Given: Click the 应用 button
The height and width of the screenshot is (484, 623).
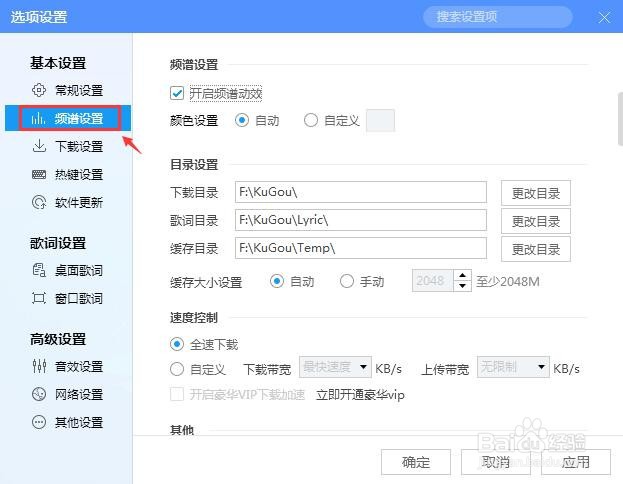Looking at the screenshot, I should [576, 462].
